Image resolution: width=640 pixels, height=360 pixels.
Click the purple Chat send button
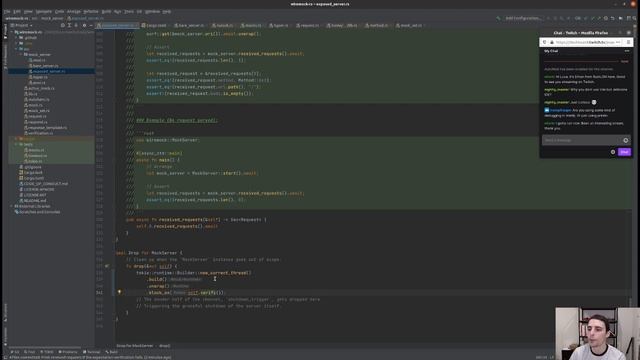[x=624, y=152]
